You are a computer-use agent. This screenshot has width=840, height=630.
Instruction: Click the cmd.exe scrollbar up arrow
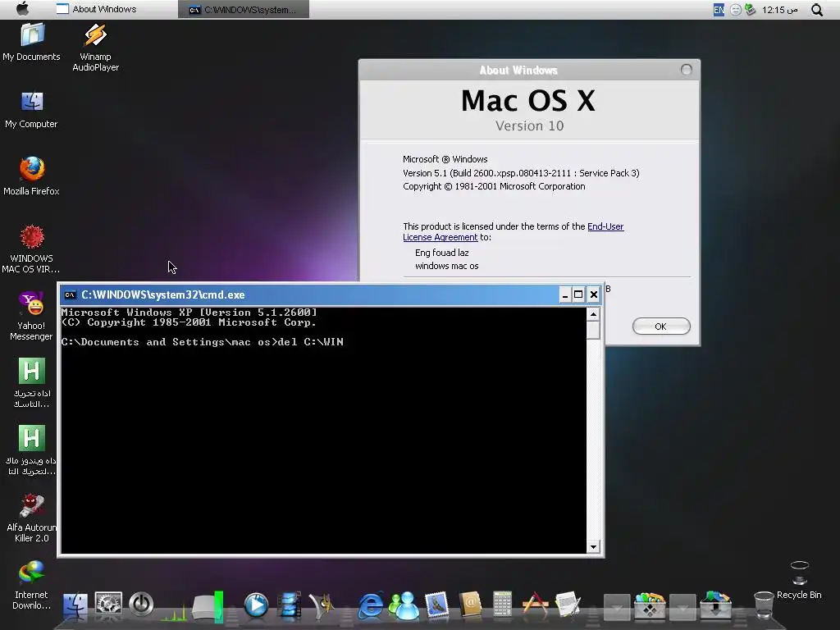point(593,314)
